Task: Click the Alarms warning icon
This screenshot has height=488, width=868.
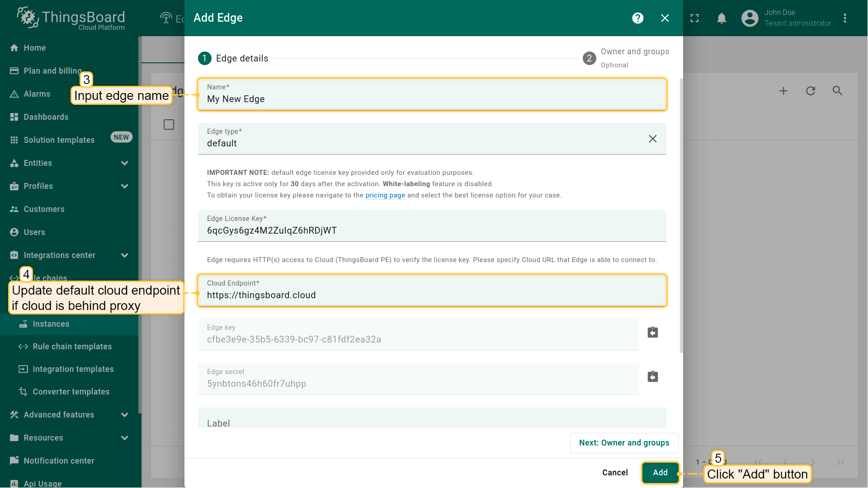Action: tap(14, 94)
